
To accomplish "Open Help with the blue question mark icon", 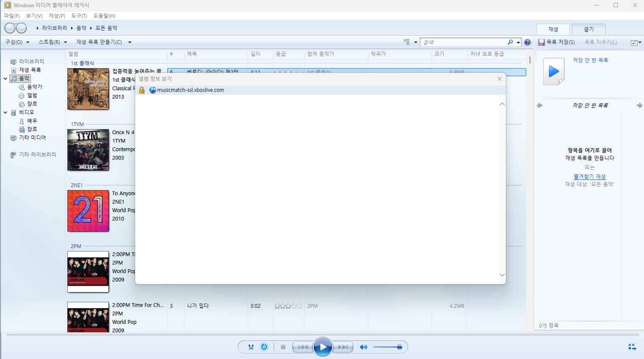I will [527, 42].
